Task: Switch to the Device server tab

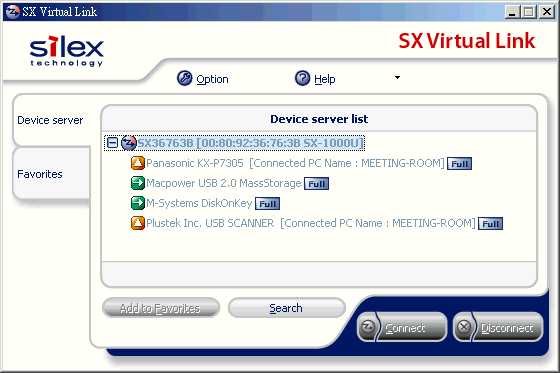Action: click(x=50, y=120)
